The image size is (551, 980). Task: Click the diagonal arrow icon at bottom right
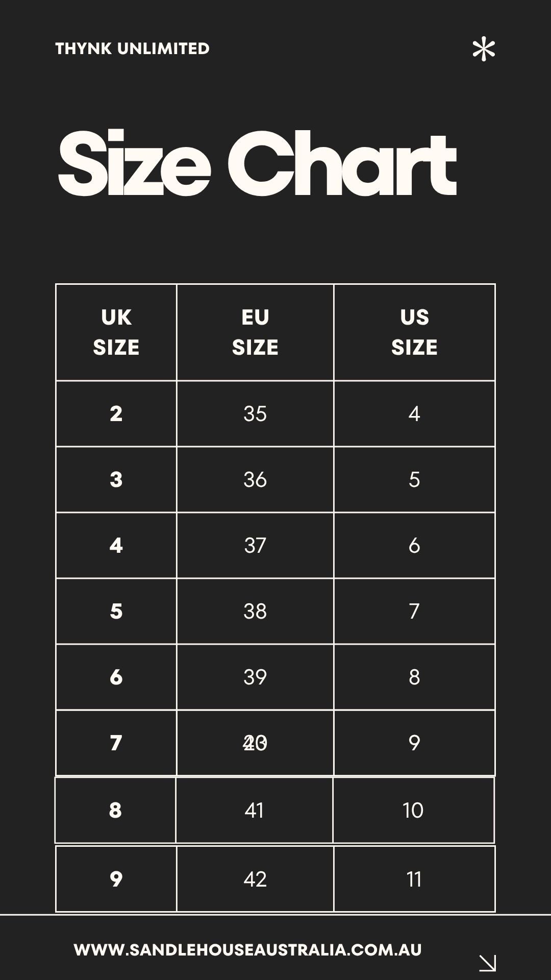pos(487,963)
